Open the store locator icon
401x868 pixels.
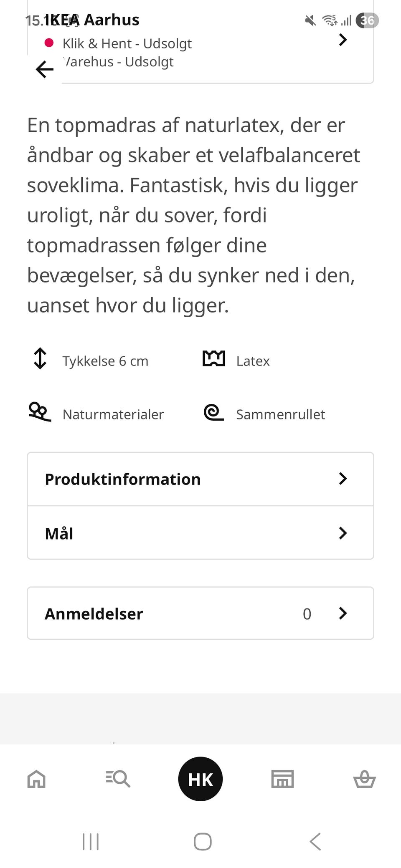282,778
